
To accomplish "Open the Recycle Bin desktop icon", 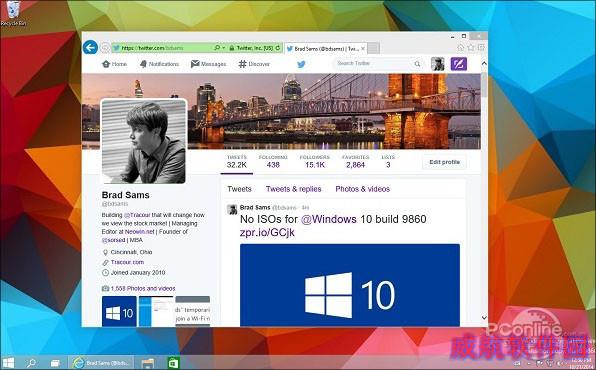I will click(x=13, y=13).
